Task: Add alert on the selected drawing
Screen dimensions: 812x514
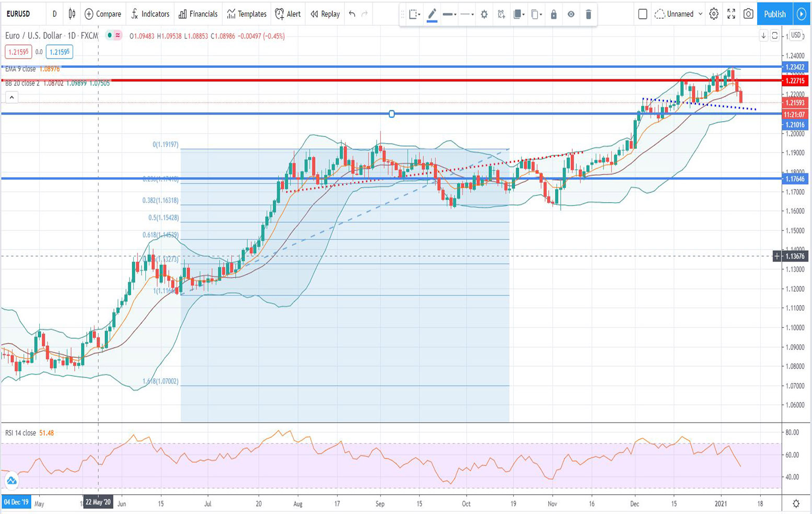Action: (501, 15)
